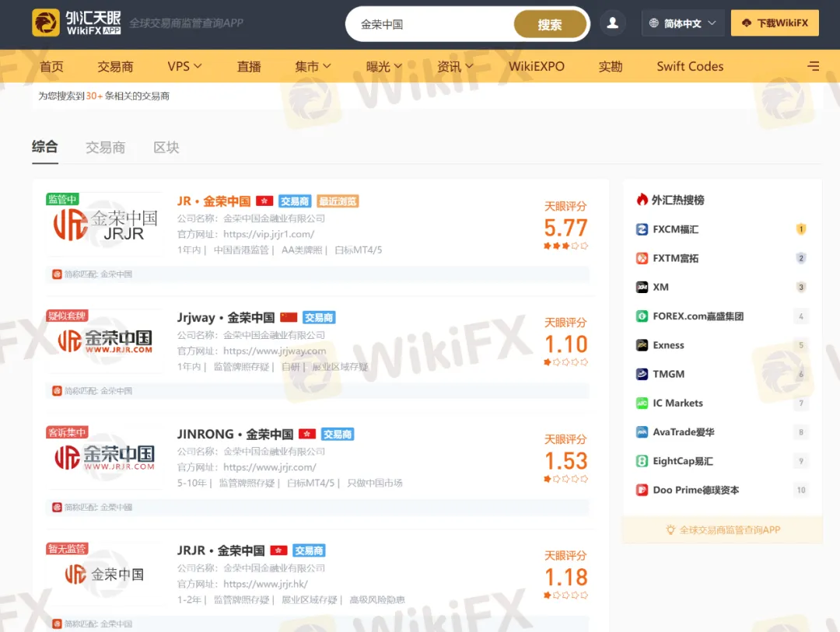
Task: Open the user account profile icon
Action: (x=612, y=23)
